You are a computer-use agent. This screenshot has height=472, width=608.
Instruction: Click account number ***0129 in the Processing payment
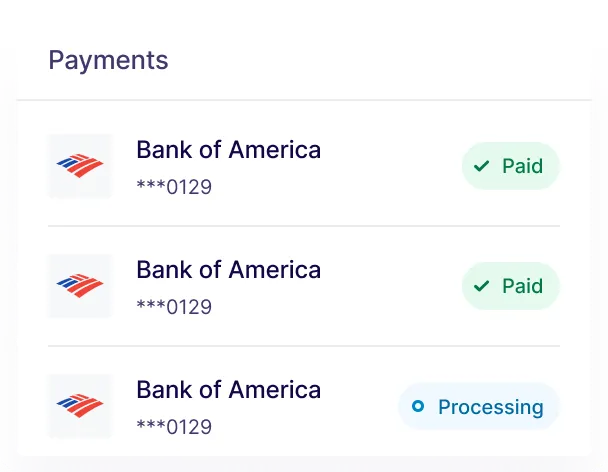point(174,427)
